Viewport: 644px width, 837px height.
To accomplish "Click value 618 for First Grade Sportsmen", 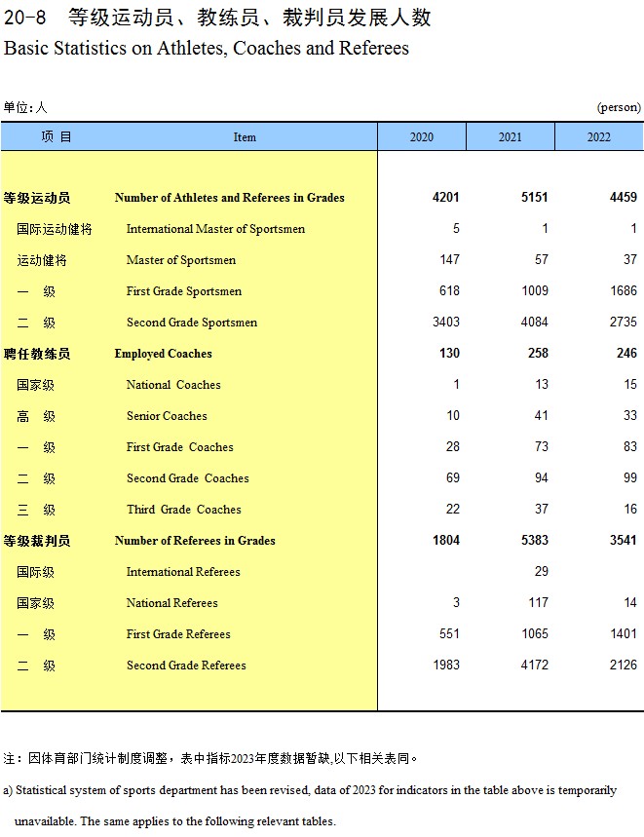I will 450,291.
